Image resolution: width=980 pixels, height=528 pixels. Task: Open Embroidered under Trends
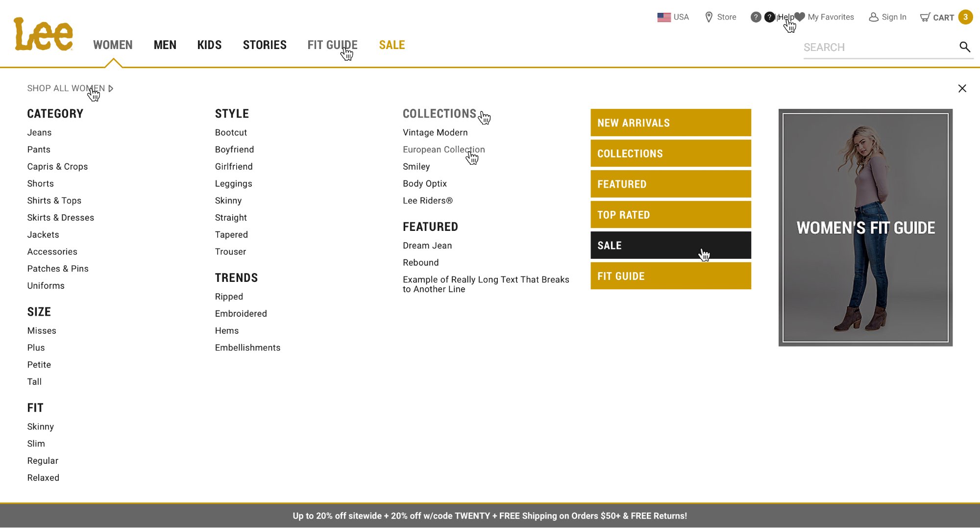(241, 314)
